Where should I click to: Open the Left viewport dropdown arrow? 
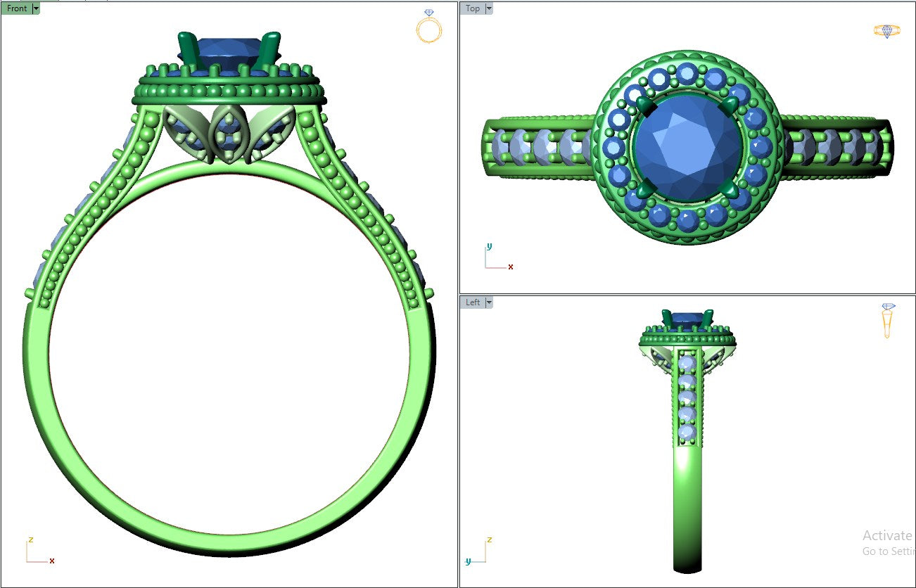tap(489, 302)
